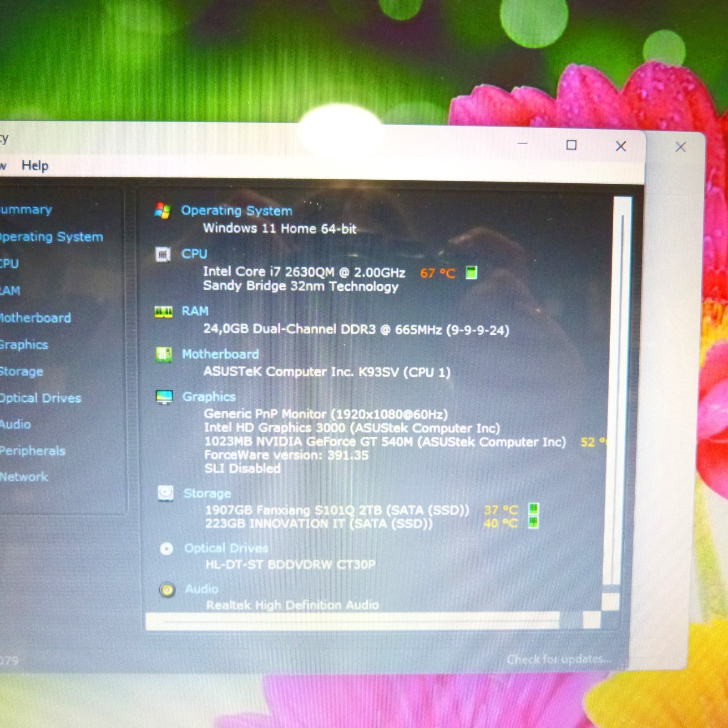Select Graphics in the sidebar
Viewport: 728px width, 728px height.
pyautogui.click(x=24, y=344)
